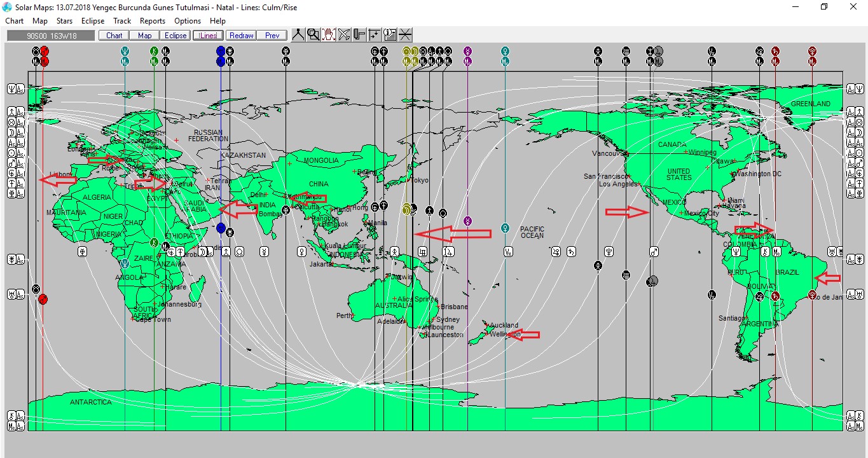868x458 pixels.
Task: Click the info report document icon
Action: pyautogui.click(x=390, y=35)
